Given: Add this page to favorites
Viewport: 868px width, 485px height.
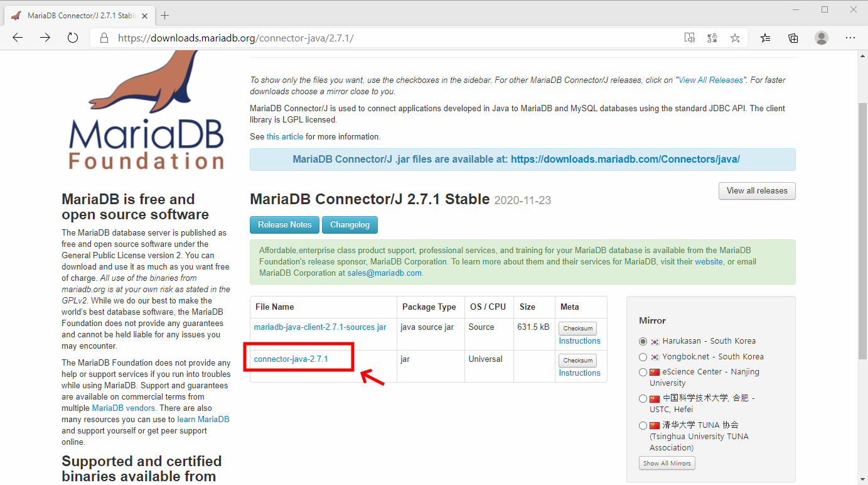Looking at the screenshot, I should pyautogui.click(x=735, y=38).
